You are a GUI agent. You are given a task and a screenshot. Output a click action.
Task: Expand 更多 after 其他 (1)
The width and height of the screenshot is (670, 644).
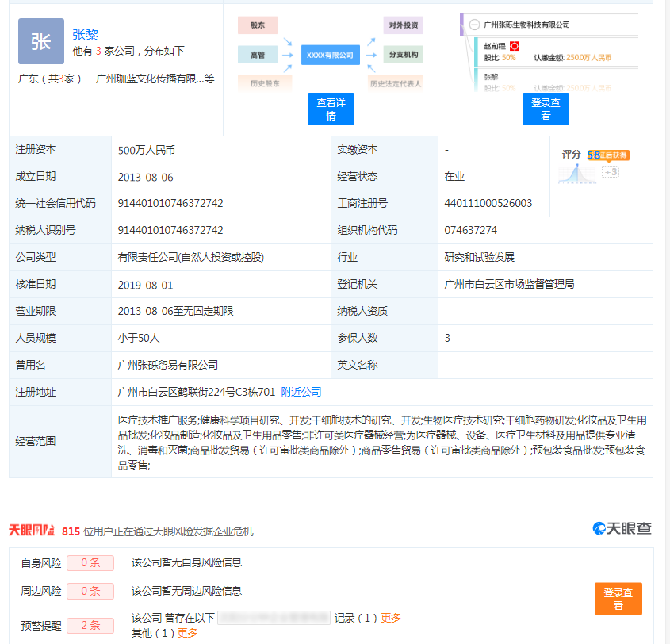pyautogui.click(x=188, y=632)
